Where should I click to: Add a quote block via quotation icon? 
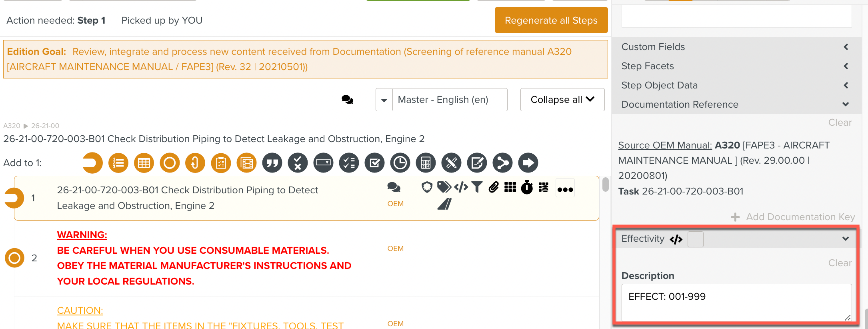pyautogui.click(x=272, y=163)
